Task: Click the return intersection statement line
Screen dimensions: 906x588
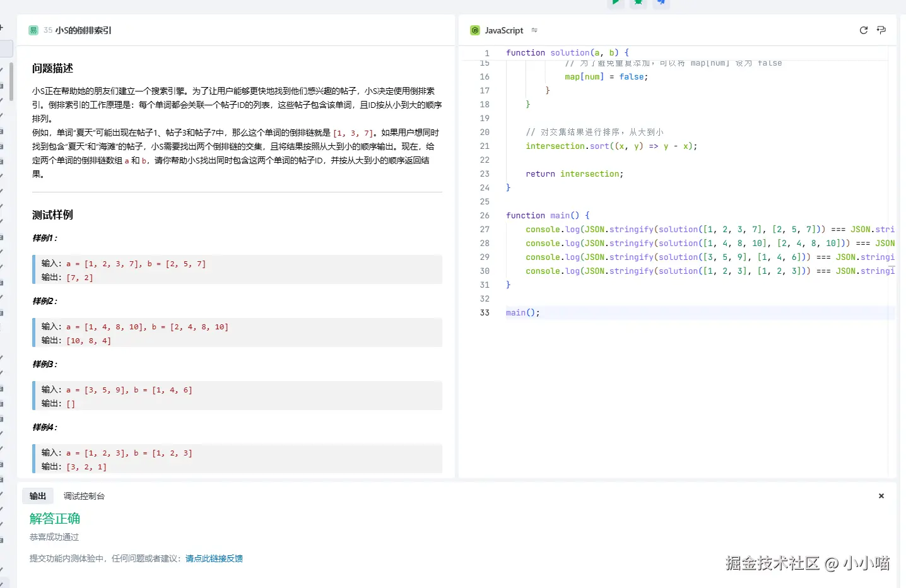Action: click(x=574, y=174)
